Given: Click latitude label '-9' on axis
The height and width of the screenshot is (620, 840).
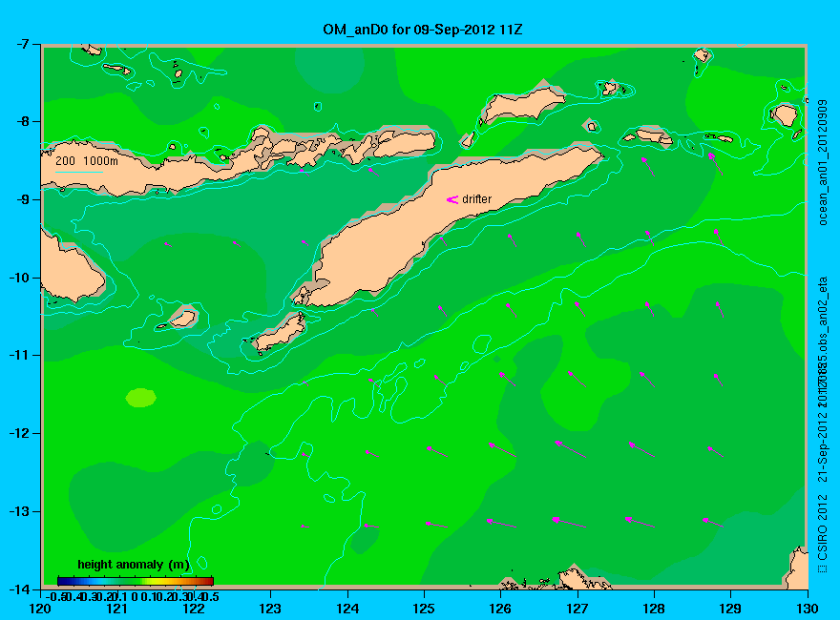Looking at the screenshot, I should pos(21,199).
